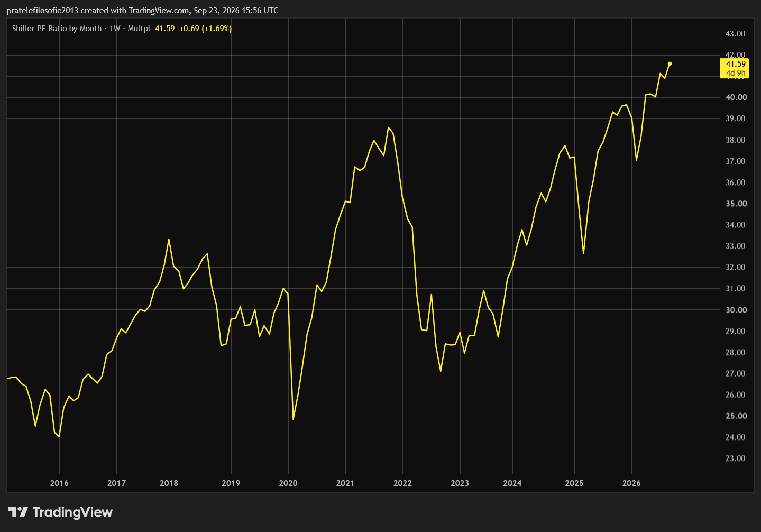Click the 2016 label on time axis
Screen dimensions: 761x532
[59, 483]
